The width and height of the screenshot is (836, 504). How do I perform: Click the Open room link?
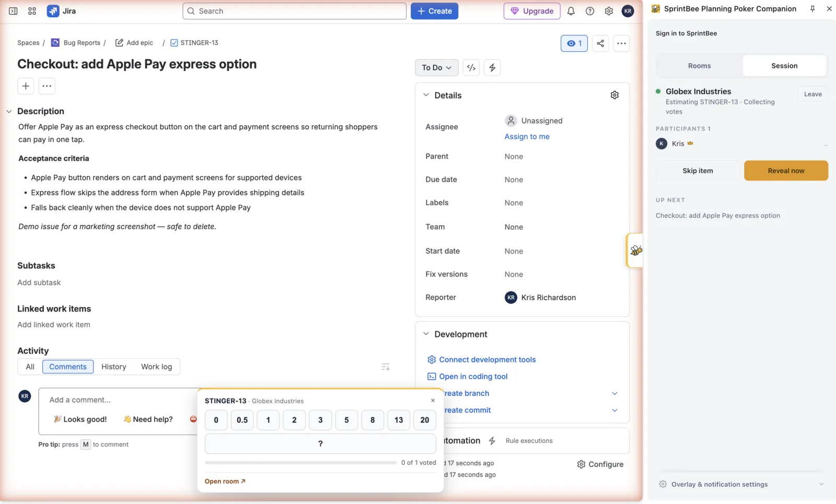225,481
